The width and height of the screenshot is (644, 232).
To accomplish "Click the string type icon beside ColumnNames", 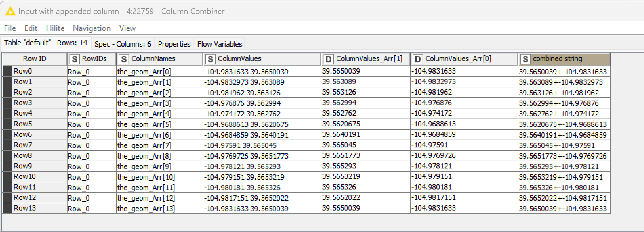I will click(124, 59).
